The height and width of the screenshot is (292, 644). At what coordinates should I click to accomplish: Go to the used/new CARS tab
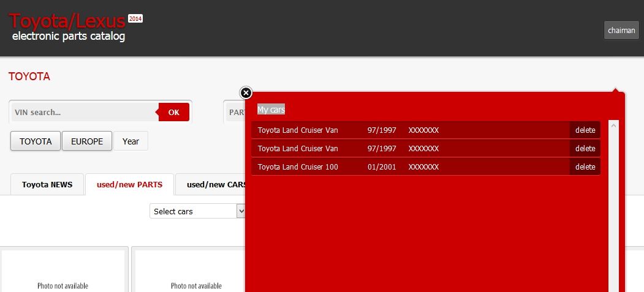(x=214, y=184)
